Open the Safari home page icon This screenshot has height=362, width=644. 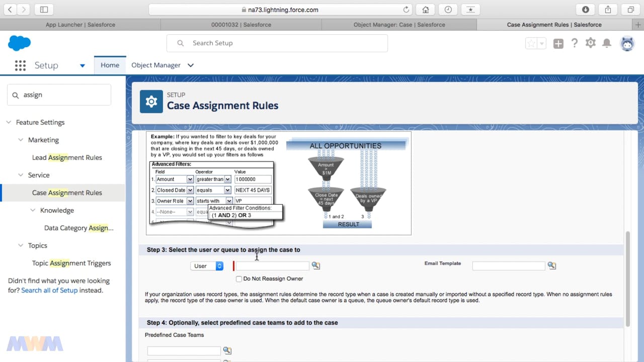point(426,10)
